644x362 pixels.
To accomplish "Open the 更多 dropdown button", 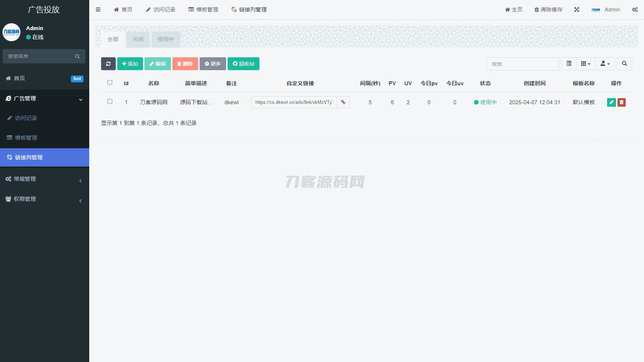I will point(213,64).
